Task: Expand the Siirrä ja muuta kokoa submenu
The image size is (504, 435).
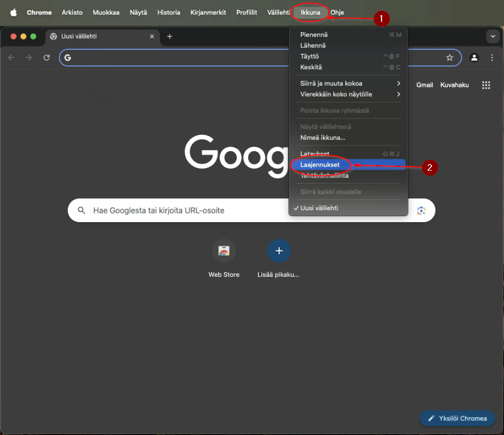Action: 350,83
